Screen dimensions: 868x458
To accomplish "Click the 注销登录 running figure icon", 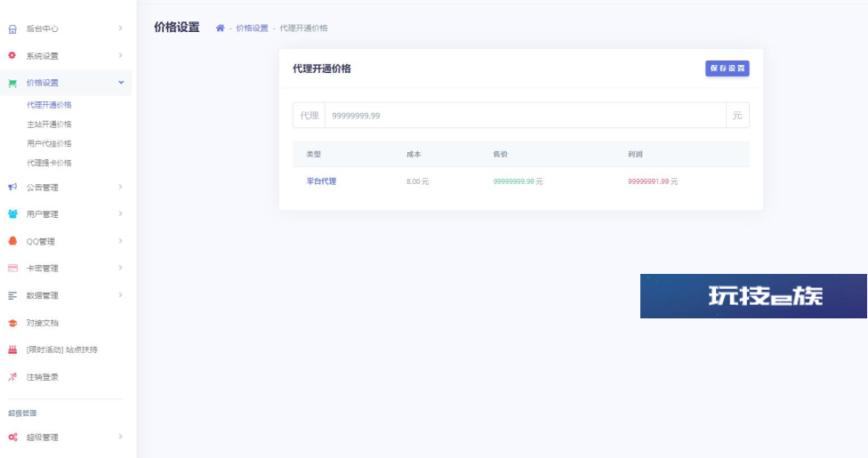I will tap(12, 377).
